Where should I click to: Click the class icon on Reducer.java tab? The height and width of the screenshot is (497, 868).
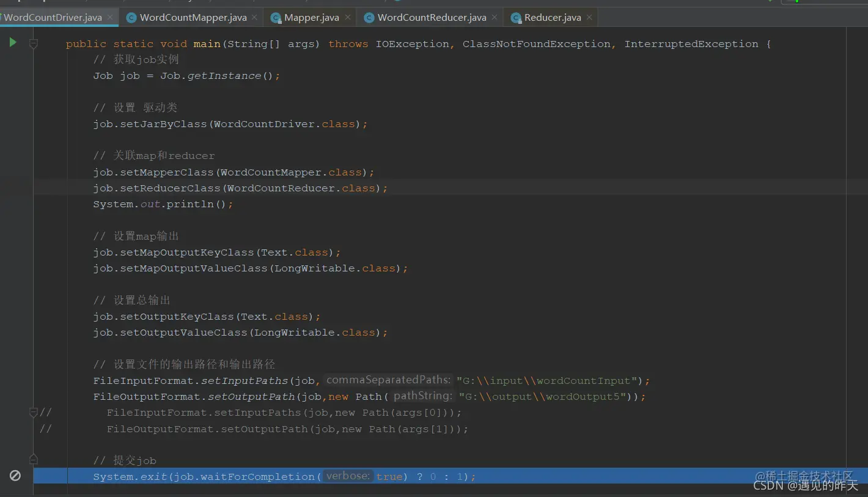click(516, 18)
